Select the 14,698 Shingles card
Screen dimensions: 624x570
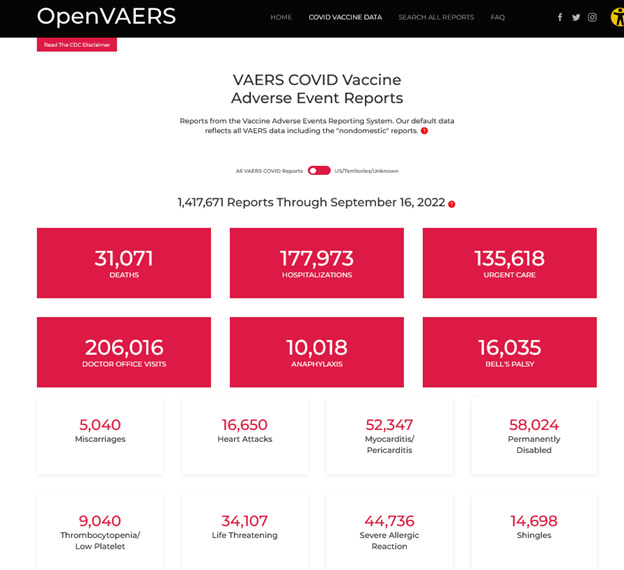(534, 531)
